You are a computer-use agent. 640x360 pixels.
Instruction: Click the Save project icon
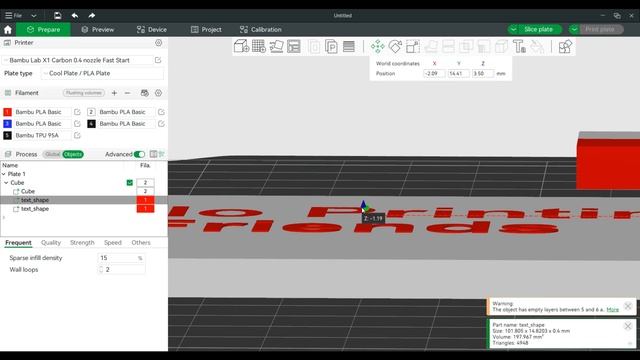click(58, 16)
